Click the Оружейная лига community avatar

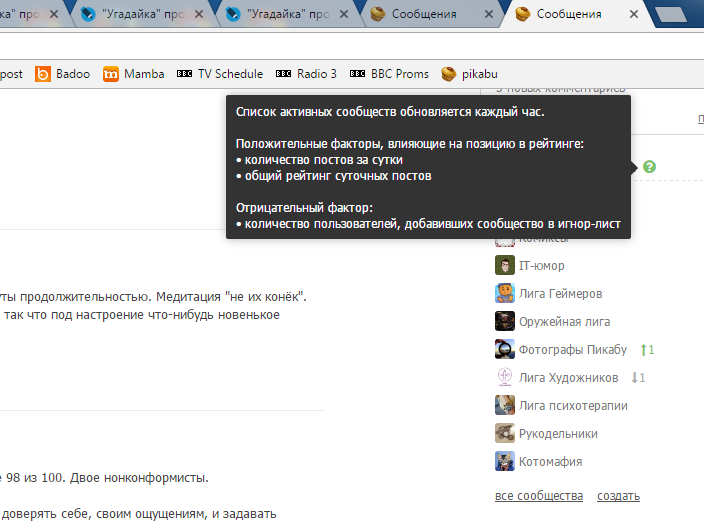point(505,322)
